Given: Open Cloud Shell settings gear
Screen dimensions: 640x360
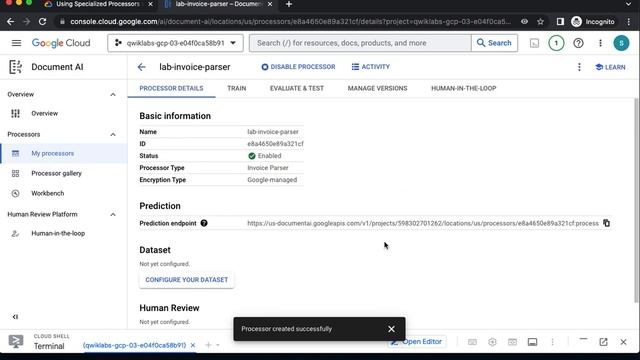Looking at the screenshot, I should coord(492,342).
